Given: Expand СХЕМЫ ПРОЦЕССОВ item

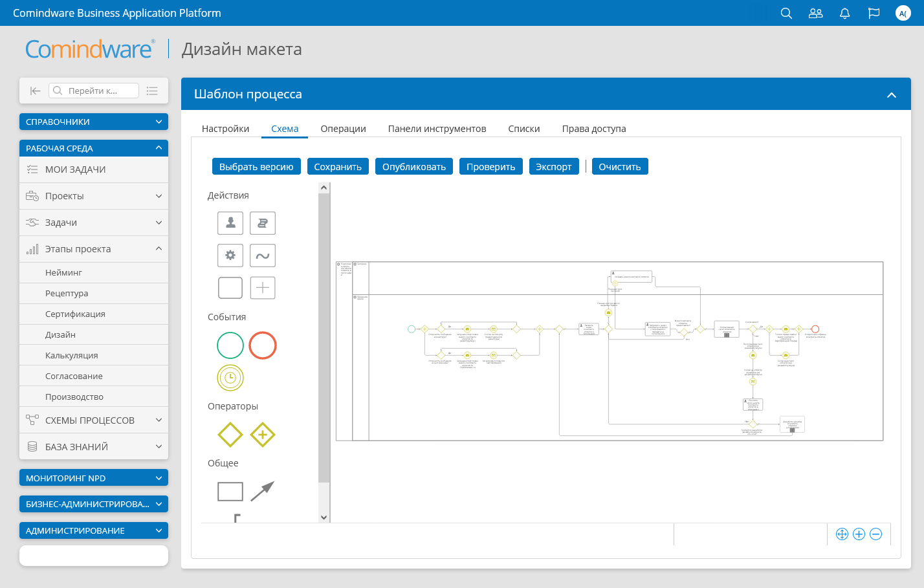Looking at the screenshot, I should tap(94, 420).
